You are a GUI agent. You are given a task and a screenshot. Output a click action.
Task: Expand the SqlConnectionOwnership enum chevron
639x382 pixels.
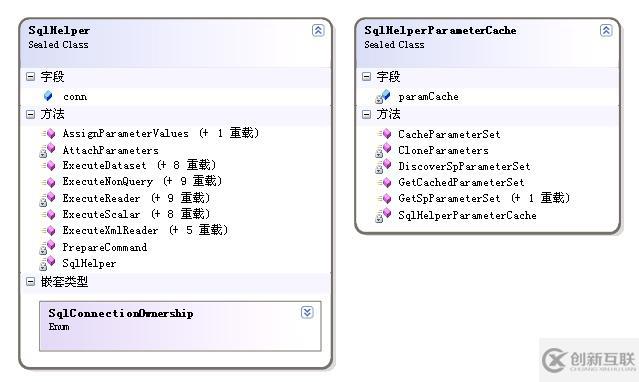[x=307, y=312]
